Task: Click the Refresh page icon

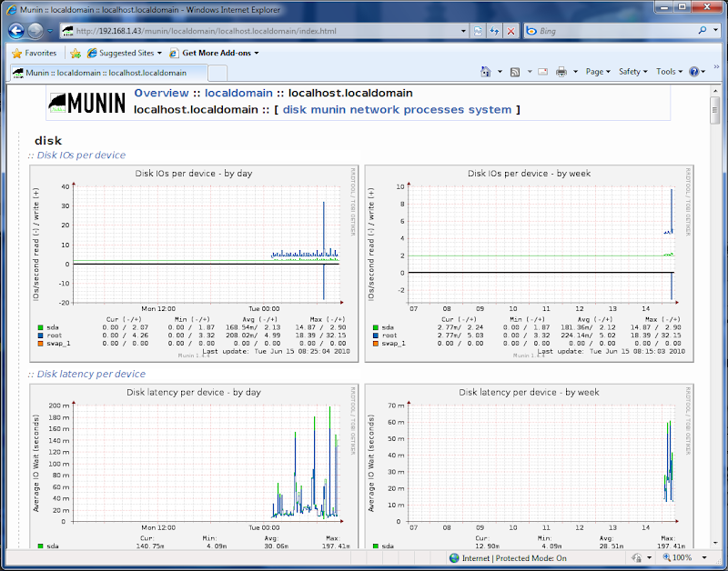Action: click(x=494, y=31)
